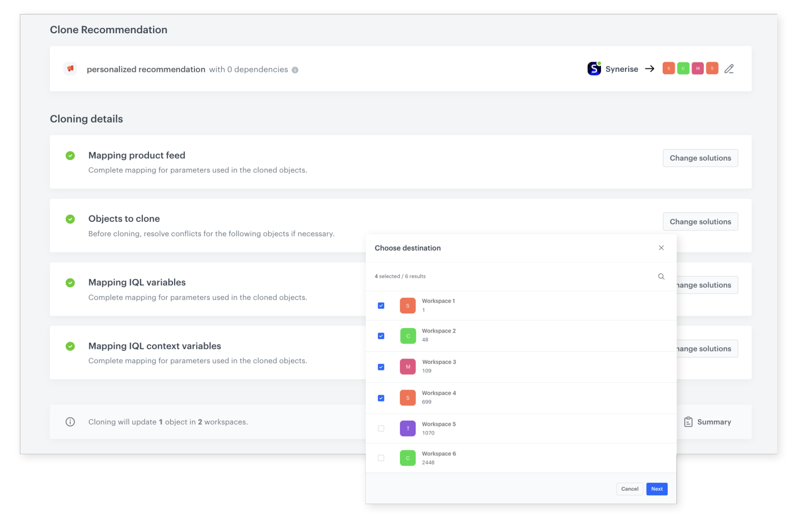Open the Summary view
Viewport: 797px width, 532px height.
(708, 422)
